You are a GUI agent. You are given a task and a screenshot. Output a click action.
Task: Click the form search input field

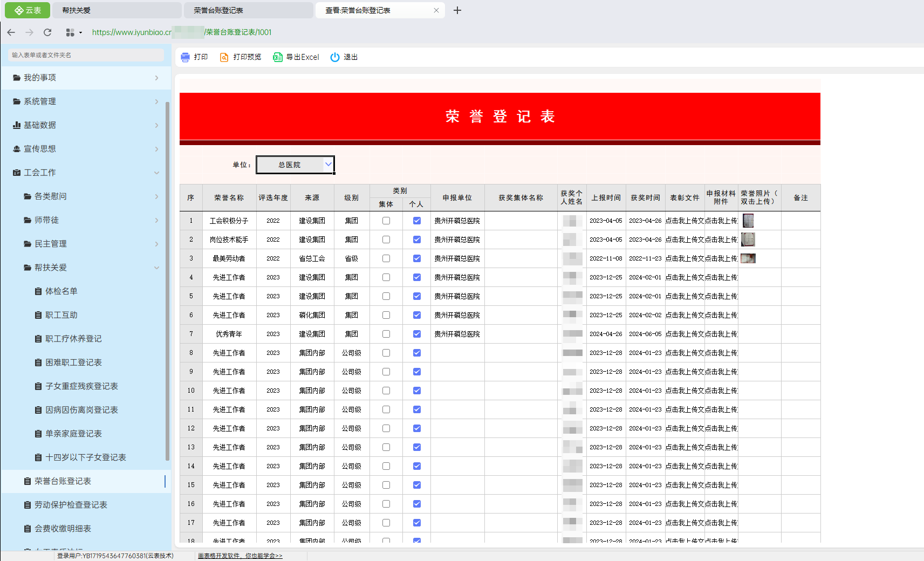(86, 55)
